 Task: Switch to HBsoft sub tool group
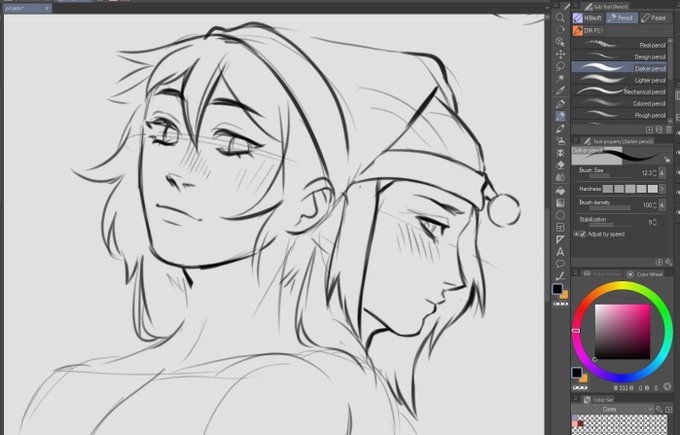588,18
